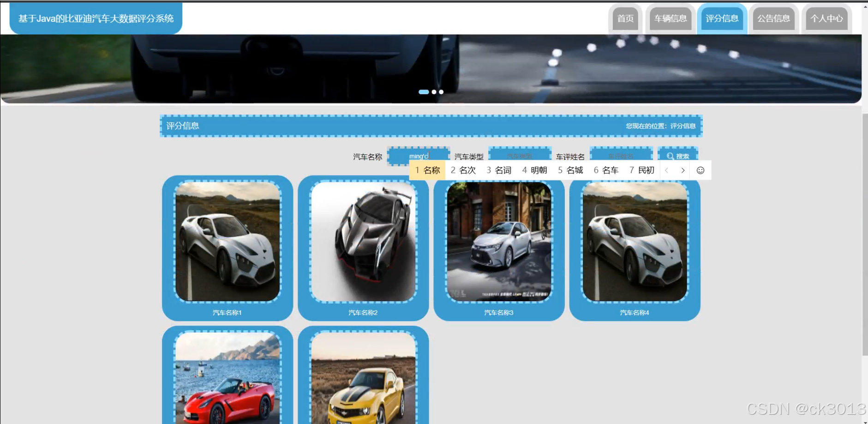This screenshot has width=868, height=424.
Task: Choose IME candidate 6 名车
Action: [606, 170]
